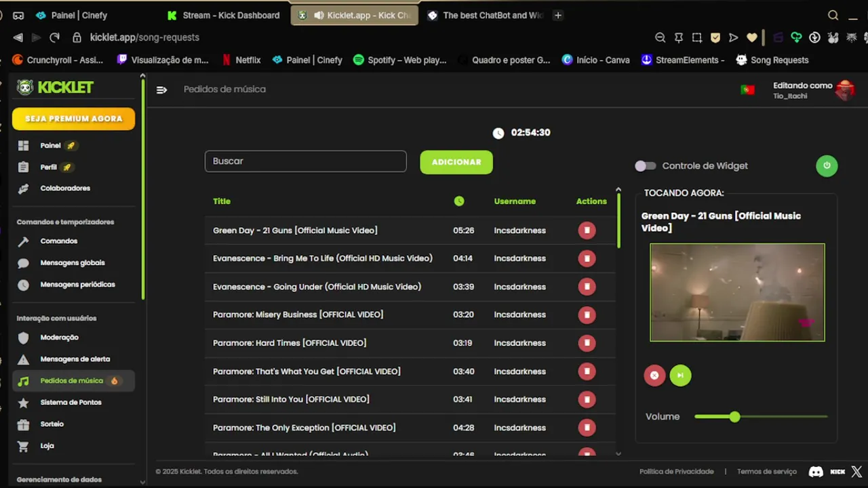Click the clock duration column header
Screen dimensions: 868x488
pos(459,201)
